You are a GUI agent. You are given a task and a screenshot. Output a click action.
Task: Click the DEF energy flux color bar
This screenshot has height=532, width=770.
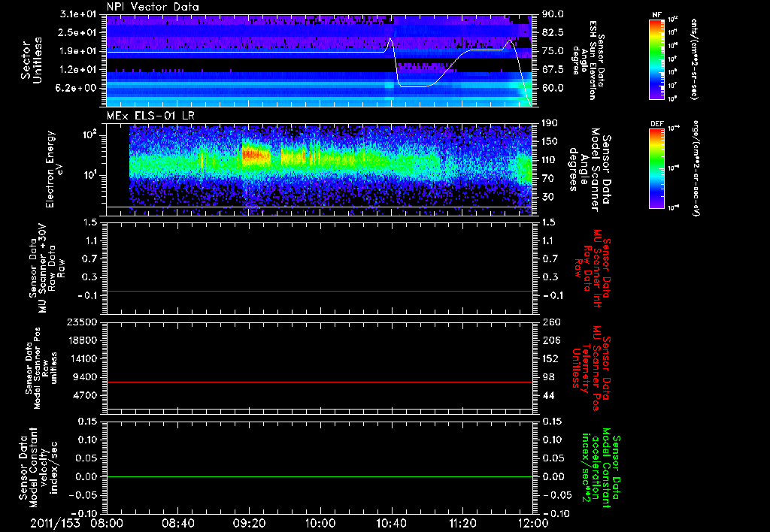(656, 168)
